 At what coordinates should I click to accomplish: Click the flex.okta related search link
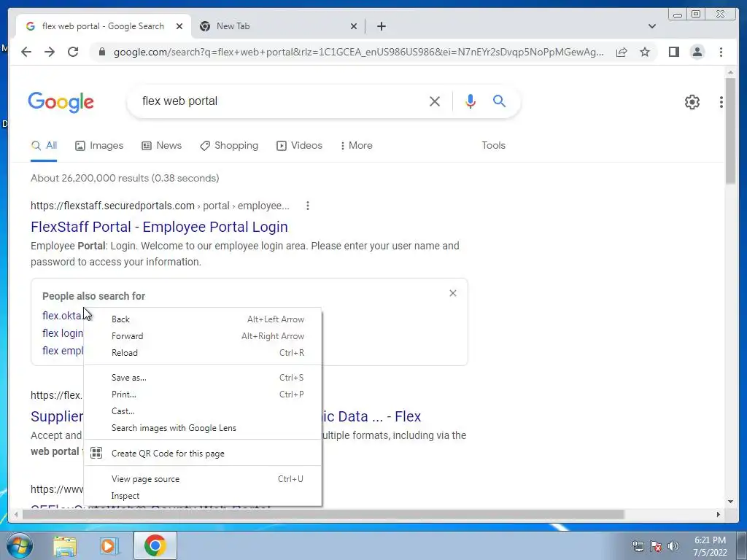pos(62,316)
